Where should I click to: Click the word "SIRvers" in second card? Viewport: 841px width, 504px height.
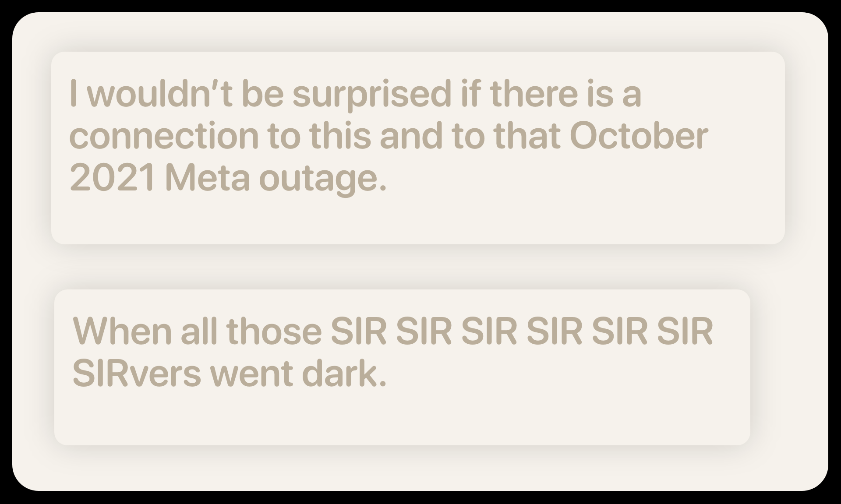[136, 374]
